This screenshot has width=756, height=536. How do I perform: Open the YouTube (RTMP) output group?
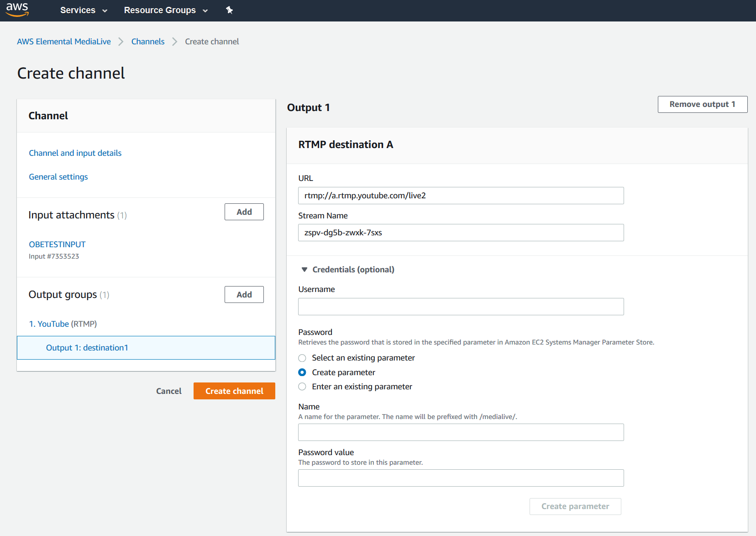click(x=63, y=324)
